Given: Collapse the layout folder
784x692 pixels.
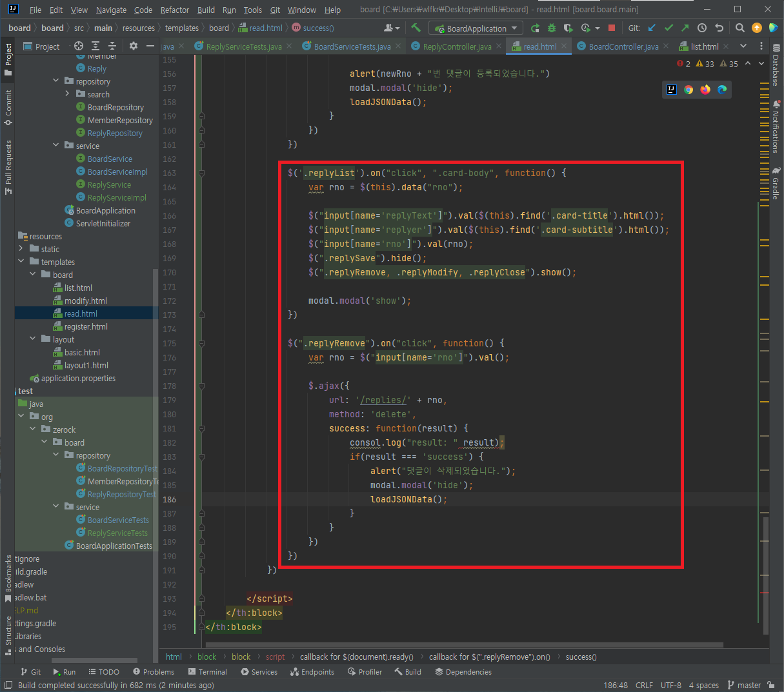Looking at the screenshot, I should click(x=32, y=339).
